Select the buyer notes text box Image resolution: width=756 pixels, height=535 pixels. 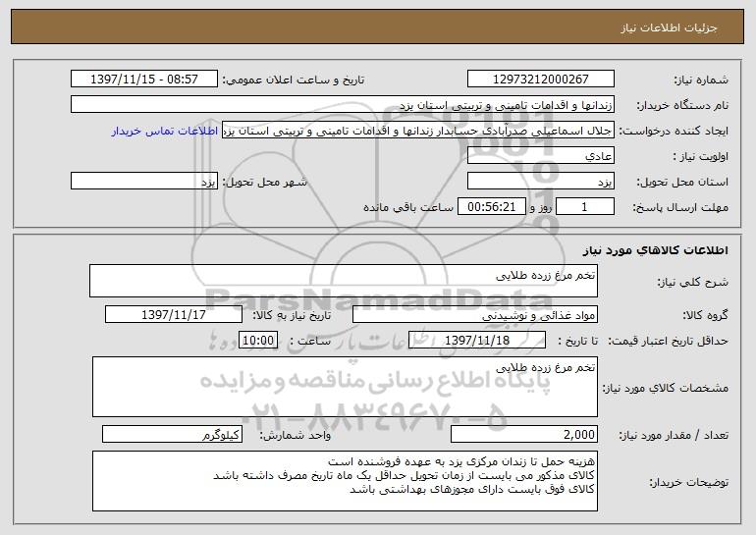coord(345,481)
